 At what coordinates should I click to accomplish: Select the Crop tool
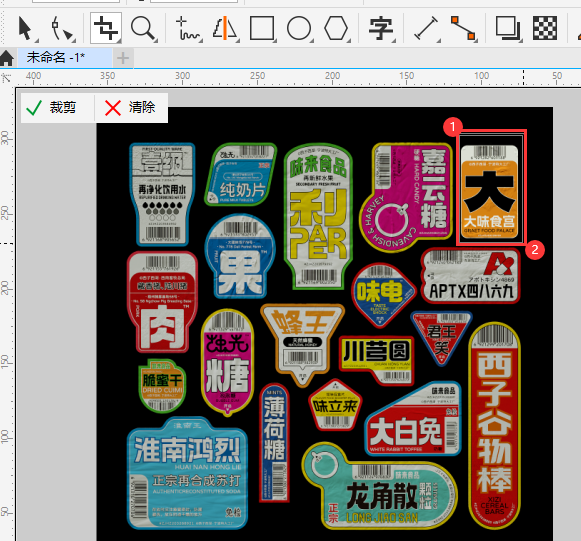[106, 28]
